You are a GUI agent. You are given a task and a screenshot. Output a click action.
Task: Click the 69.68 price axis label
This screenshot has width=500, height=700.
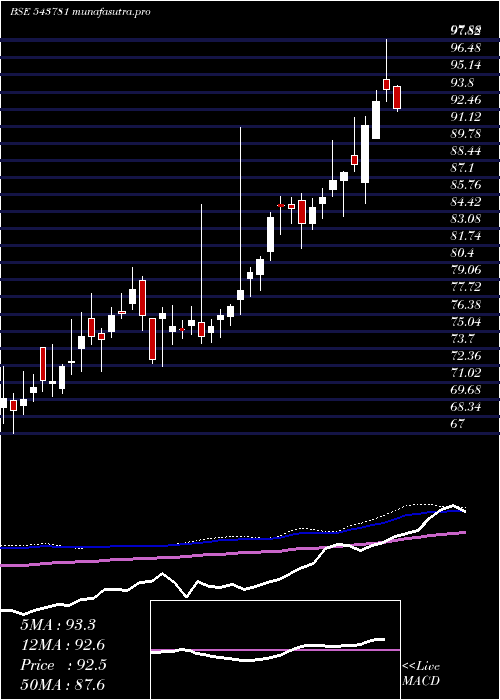click(x=466, y=390)
